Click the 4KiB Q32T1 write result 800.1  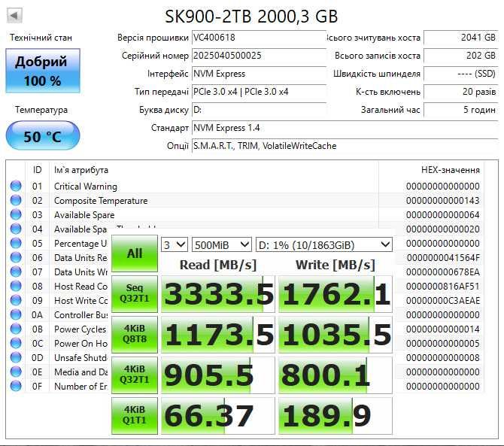(335, 375)
